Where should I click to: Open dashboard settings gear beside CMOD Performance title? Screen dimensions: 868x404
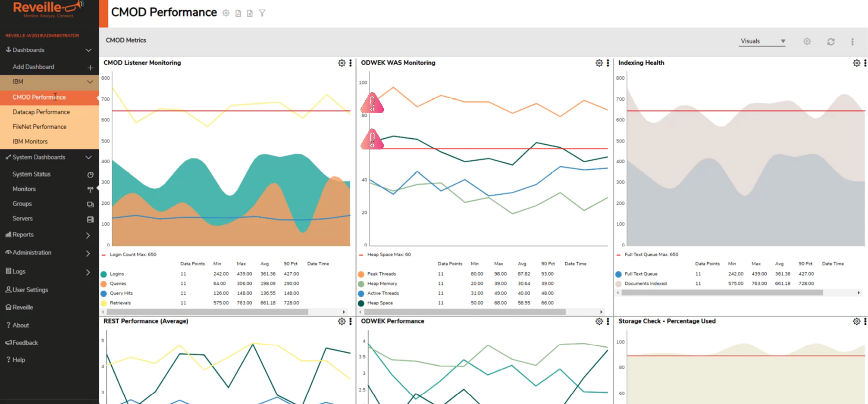tap(226, 13)
